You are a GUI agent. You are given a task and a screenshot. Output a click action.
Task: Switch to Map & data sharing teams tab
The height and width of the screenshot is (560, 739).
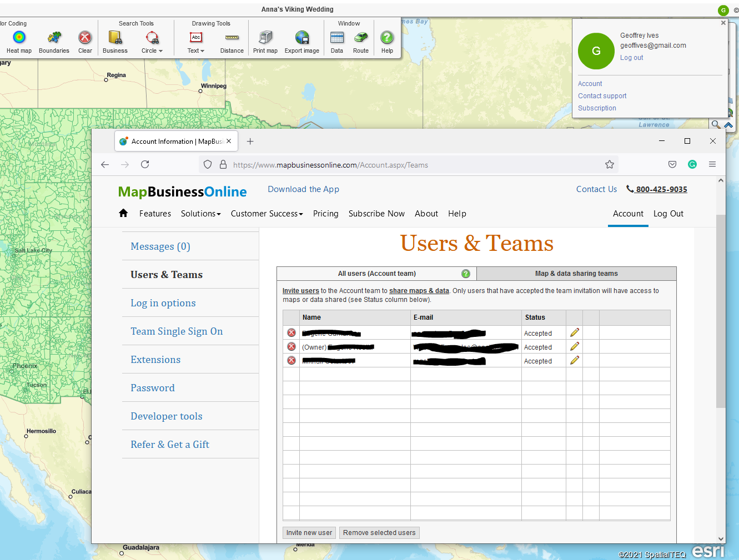[576, 274]
